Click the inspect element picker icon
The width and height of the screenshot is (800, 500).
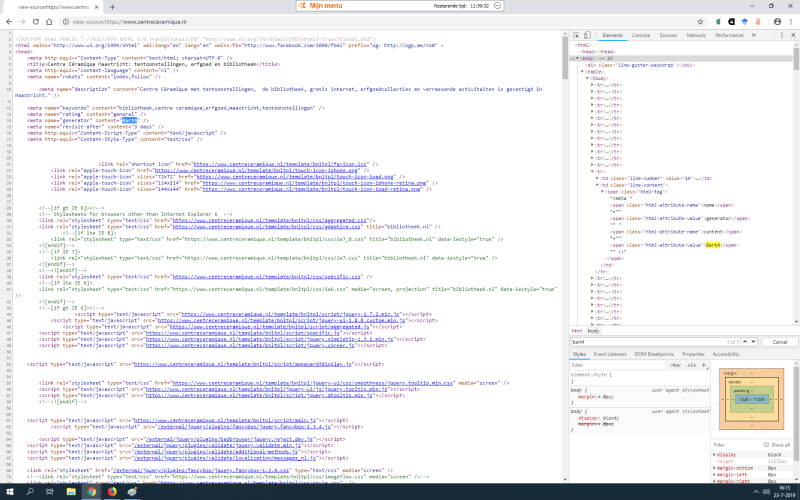(577, 35)
